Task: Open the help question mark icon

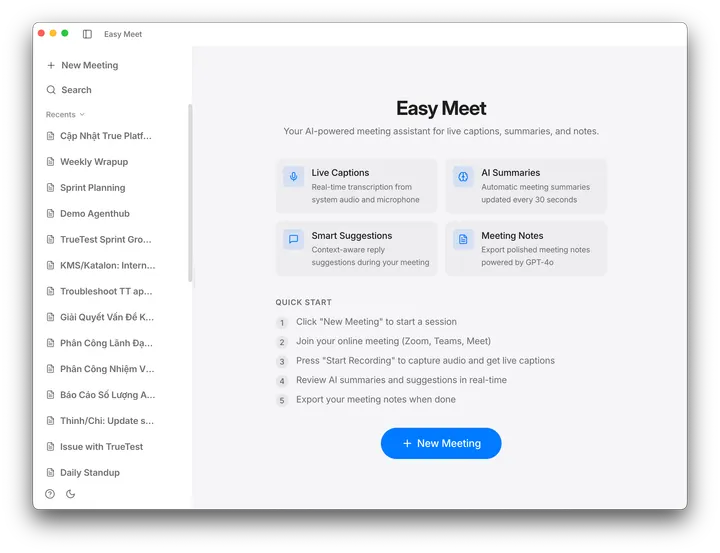Action: pos(50,494)
